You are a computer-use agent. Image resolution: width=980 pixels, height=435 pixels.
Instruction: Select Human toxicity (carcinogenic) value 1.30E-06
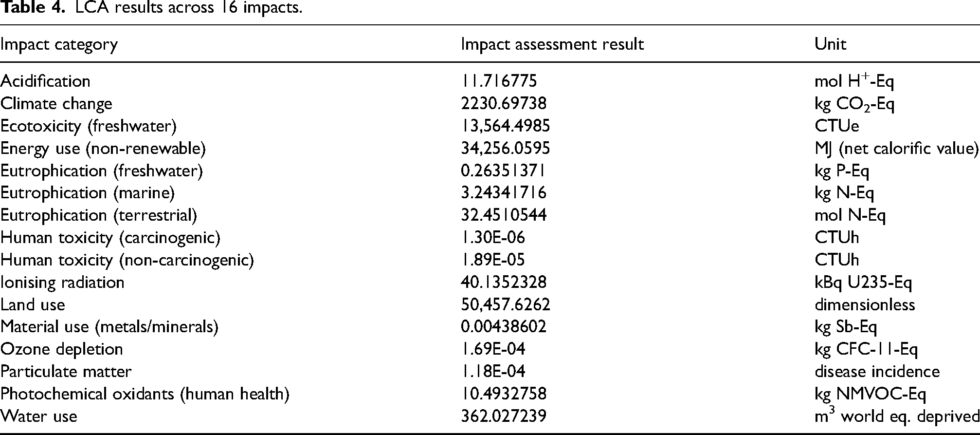pyautogui.click(x=493, y=238)
